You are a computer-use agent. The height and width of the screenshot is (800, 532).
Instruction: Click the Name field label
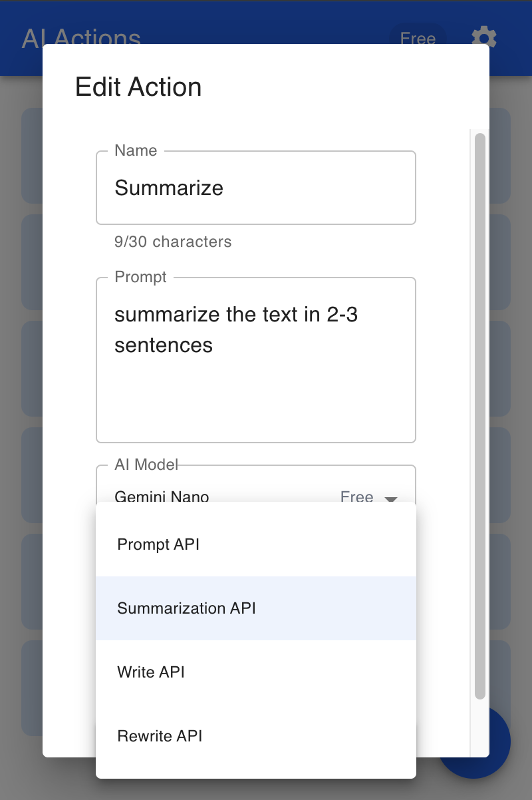click(x=136, y=150)
